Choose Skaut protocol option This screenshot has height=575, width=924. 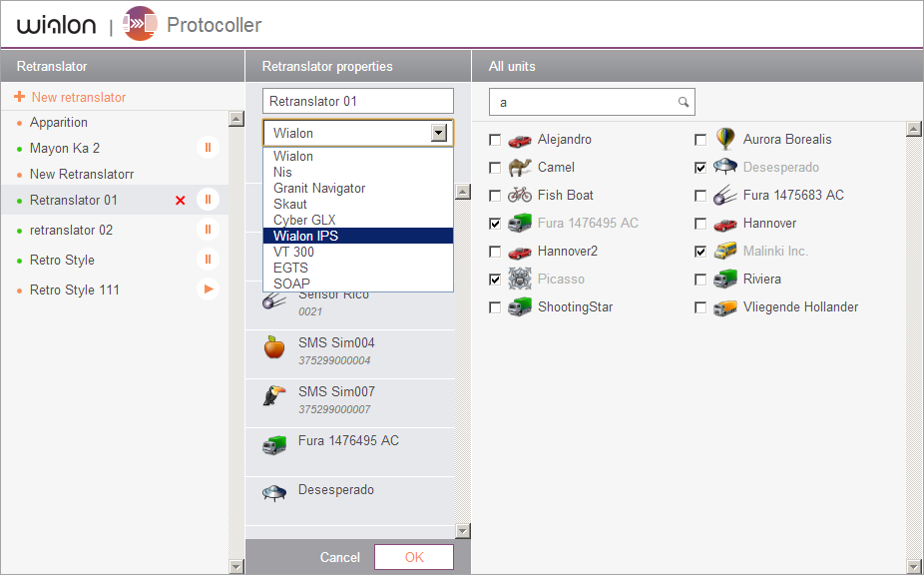tap(358, 204)
